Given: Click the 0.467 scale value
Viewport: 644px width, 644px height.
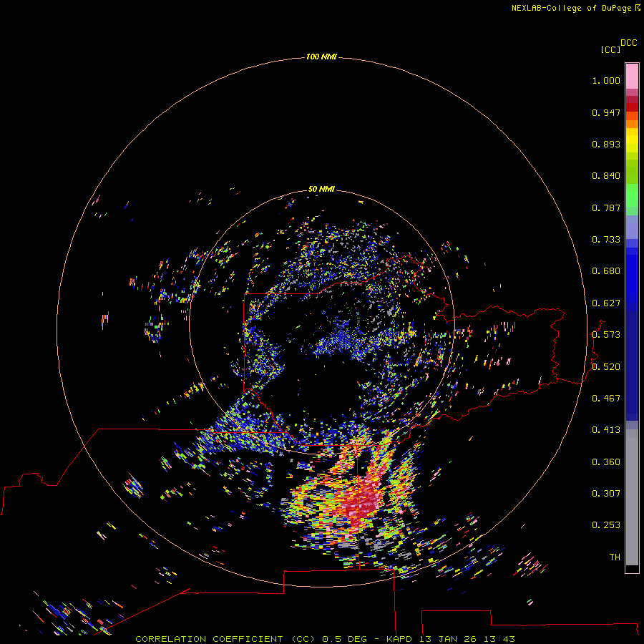Looking at the screenshot, I should point(606,399).
